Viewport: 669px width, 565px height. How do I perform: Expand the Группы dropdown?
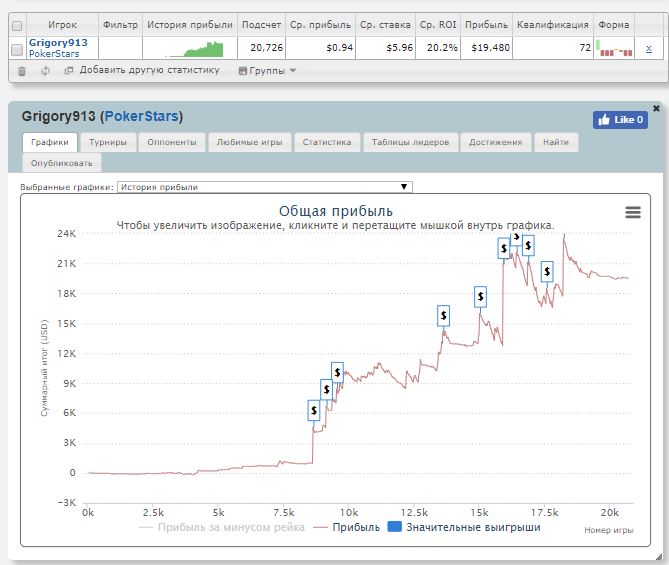267,71
